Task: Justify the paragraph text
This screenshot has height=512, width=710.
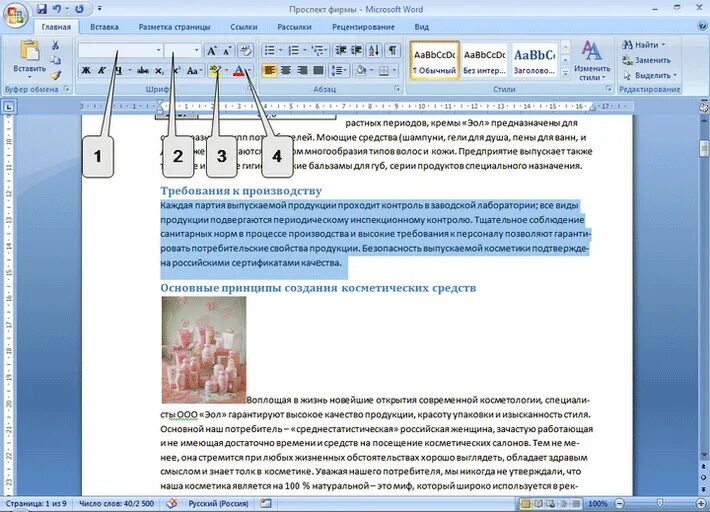Action: tap(318, 71)
